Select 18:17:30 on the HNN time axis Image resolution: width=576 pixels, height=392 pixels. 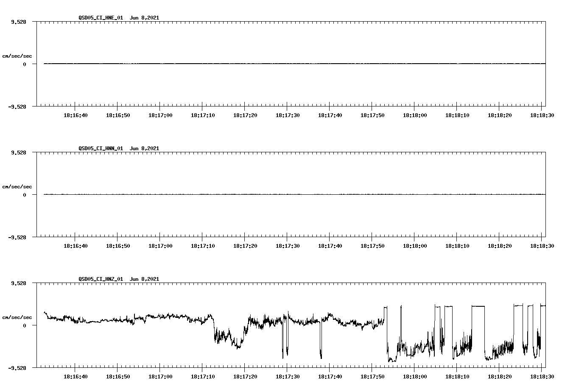point(288,246)
